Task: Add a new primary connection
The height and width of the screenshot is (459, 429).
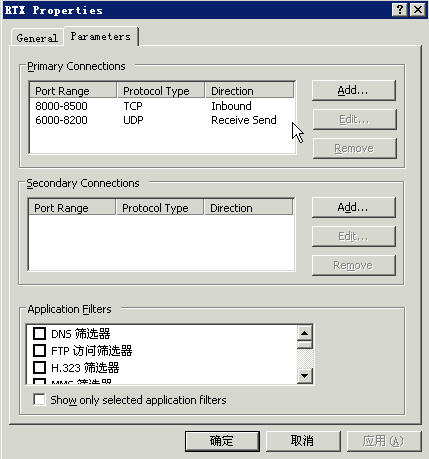Action: [x=354, y=90]
